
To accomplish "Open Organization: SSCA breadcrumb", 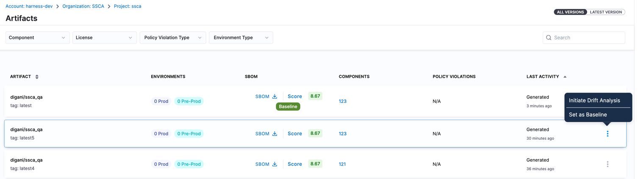I will click(x=83, y=6).
